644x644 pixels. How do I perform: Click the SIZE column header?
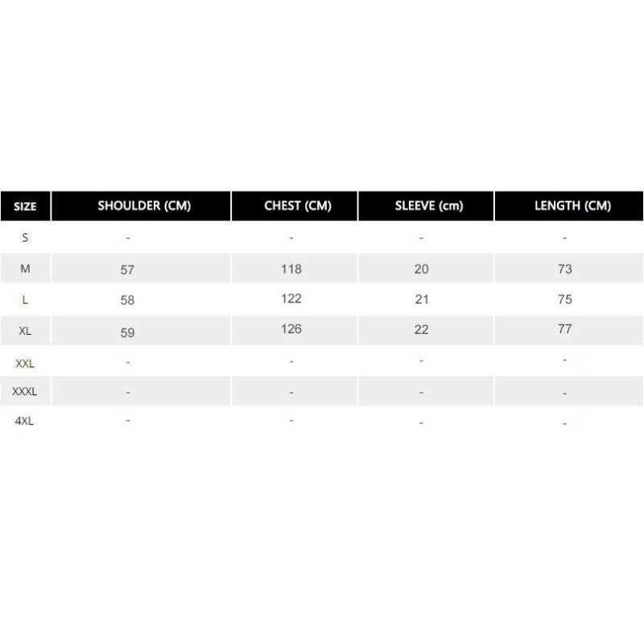tap(25, 206)
